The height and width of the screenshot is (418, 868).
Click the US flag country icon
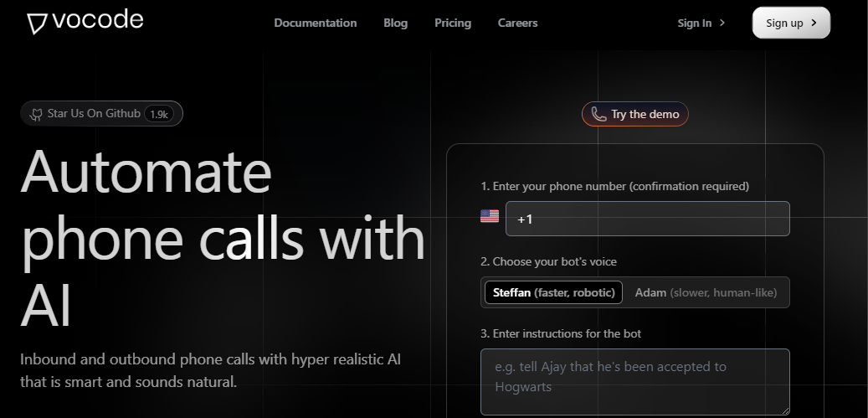(490, 217)
